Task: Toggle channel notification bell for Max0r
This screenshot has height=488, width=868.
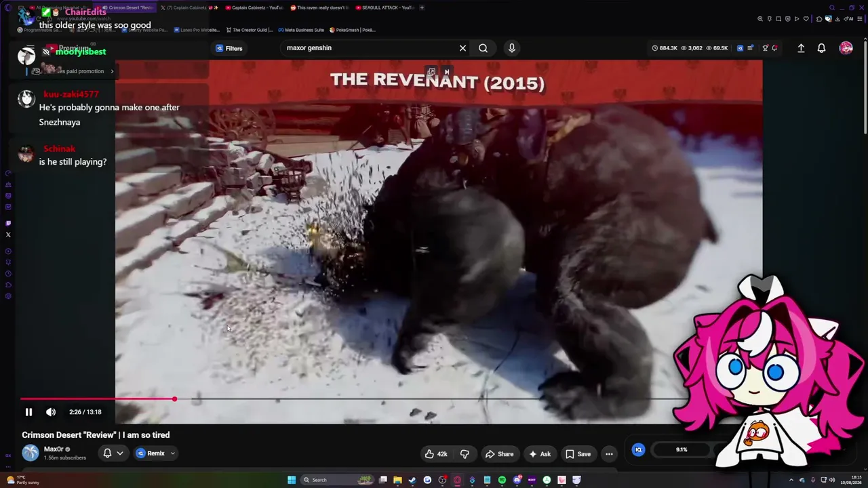Action: [107, 453]
